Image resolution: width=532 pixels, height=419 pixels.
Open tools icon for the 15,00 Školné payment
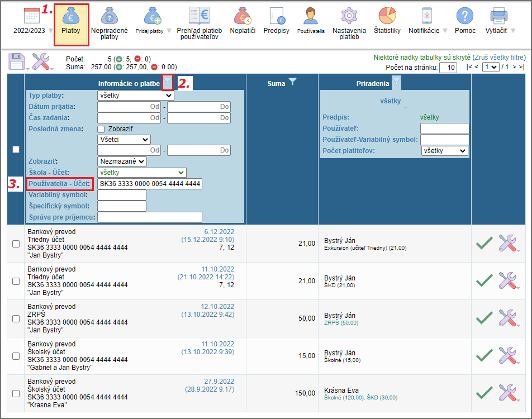click(x=507, y=355)
